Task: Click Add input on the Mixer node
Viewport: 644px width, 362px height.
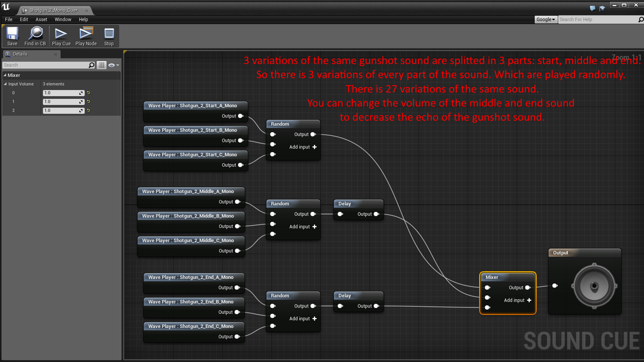Action: coord(517,300)
